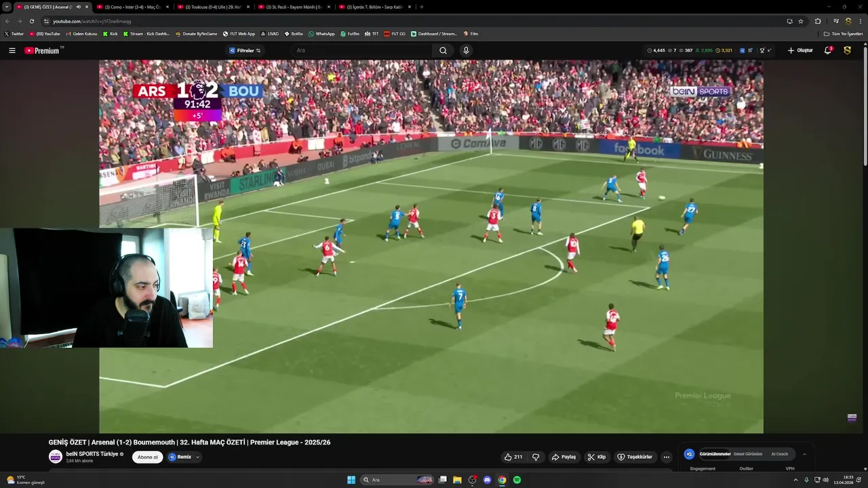This screenshot has width=868, height=488.
Task: Select the Genel Görünüm tab
Action: pos(748,454)
